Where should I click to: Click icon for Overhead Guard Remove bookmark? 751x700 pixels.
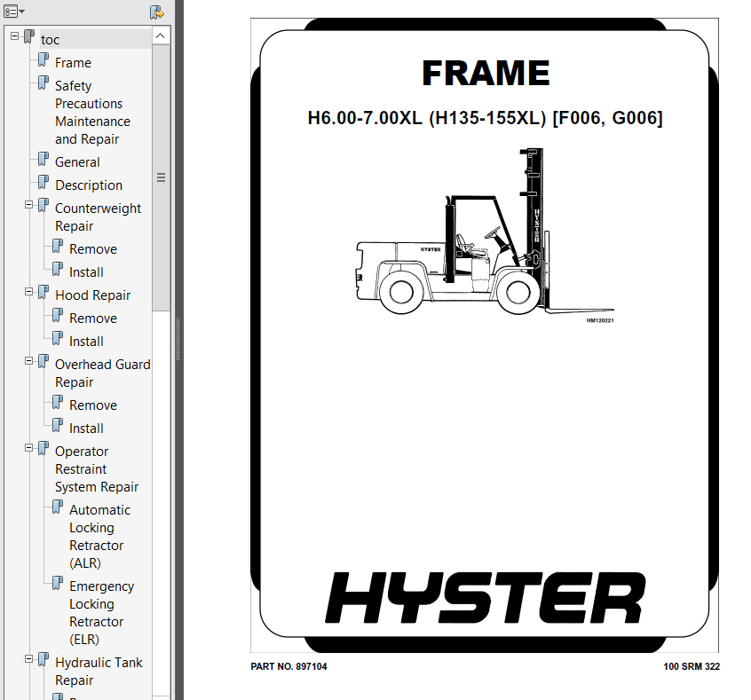point(58,402)
